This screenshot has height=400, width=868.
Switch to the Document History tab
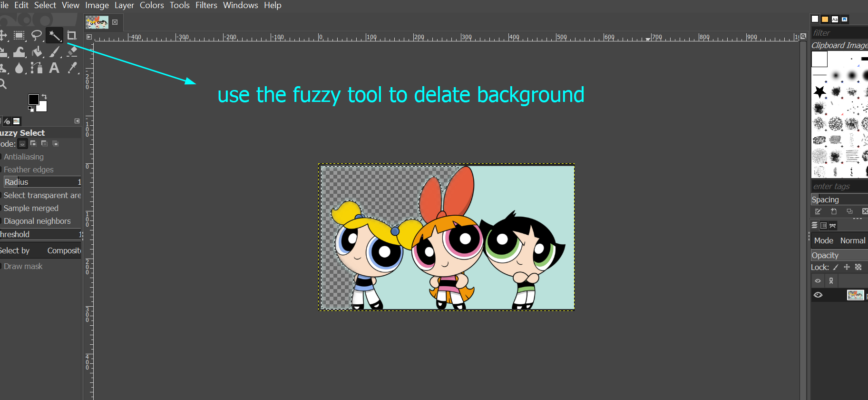[845, 19]
